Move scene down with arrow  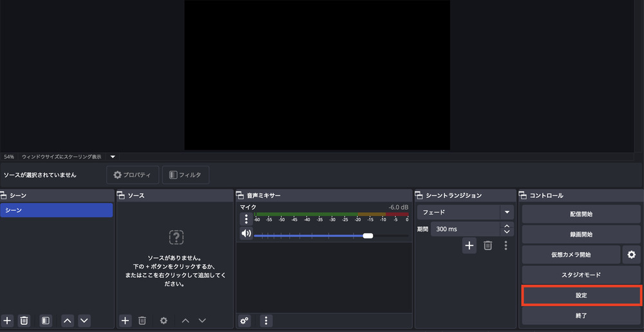pos(84,320)
